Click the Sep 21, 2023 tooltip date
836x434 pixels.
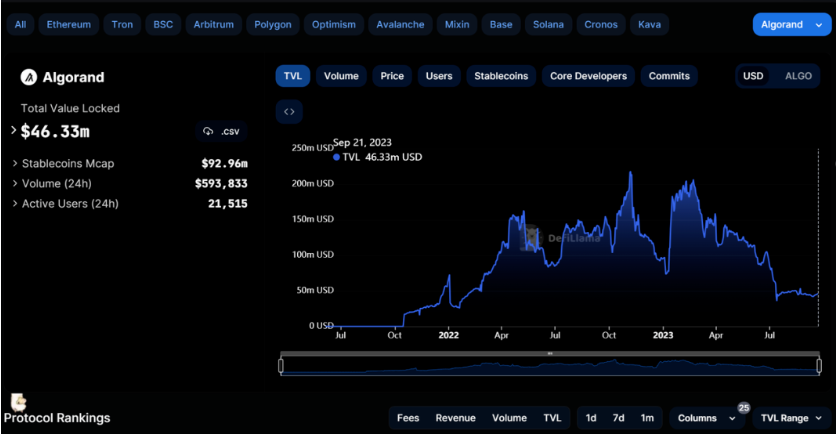362,143
